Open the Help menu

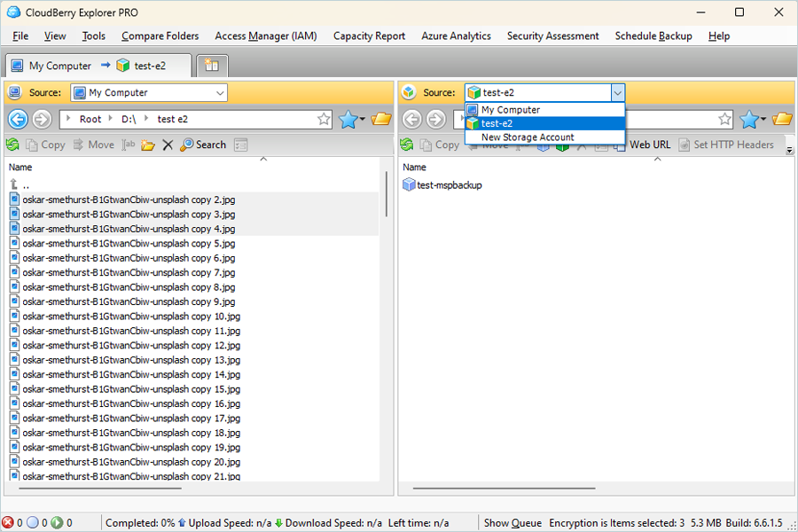719,36
